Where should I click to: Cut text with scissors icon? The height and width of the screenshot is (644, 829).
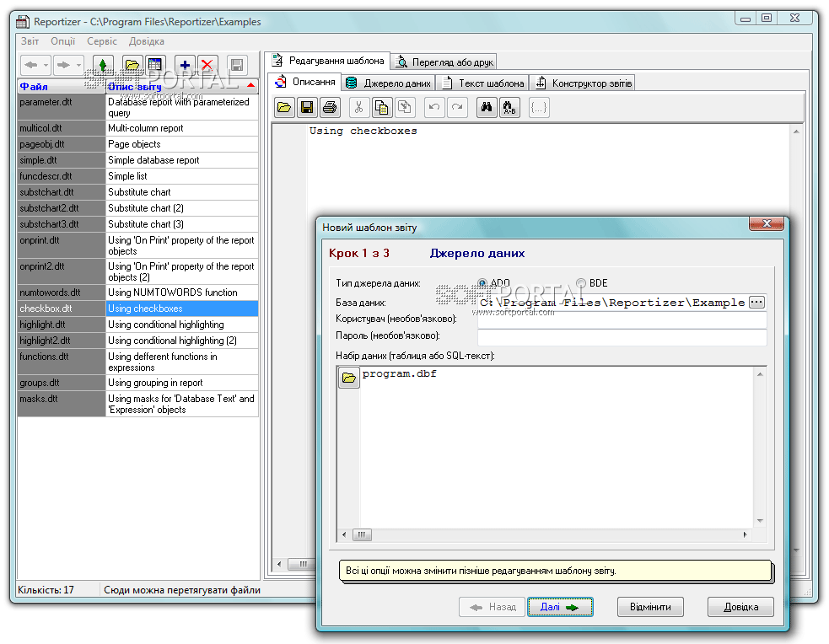pyautogui.click(x=358, y=108)
